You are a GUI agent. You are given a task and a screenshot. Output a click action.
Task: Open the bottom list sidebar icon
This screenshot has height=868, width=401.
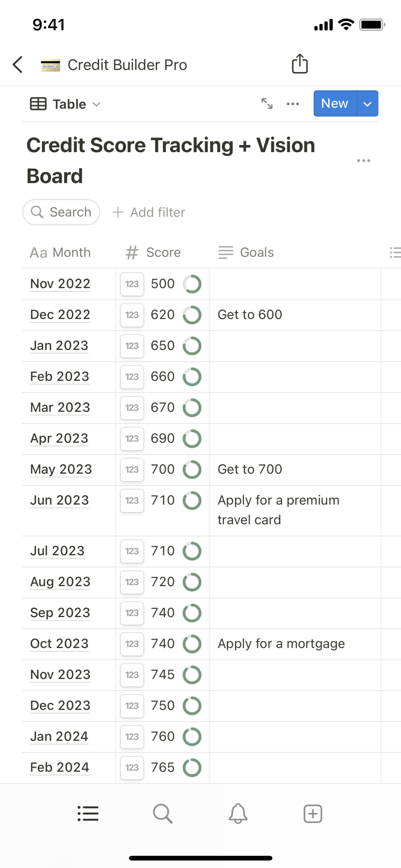(88, 814)
